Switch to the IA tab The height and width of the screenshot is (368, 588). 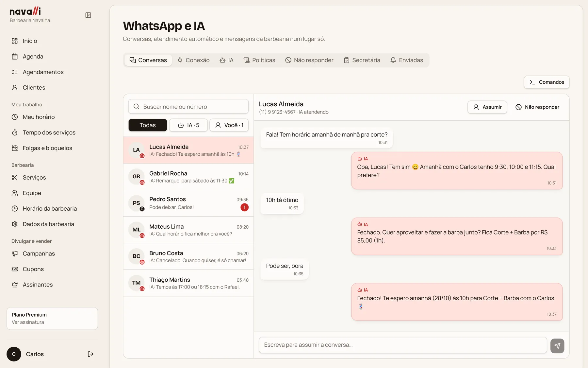click(x=226, y=60)
